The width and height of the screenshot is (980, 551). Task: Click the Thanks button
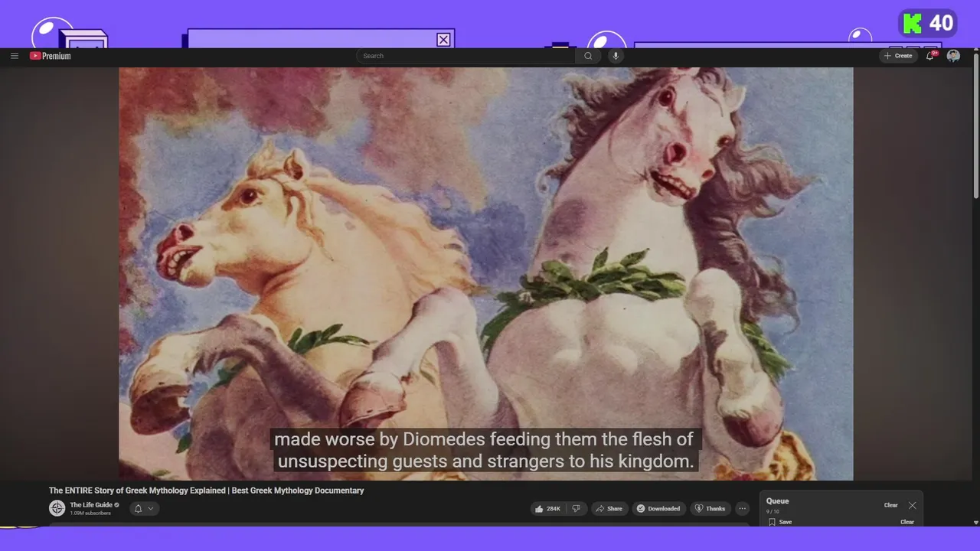click(710, 508)
